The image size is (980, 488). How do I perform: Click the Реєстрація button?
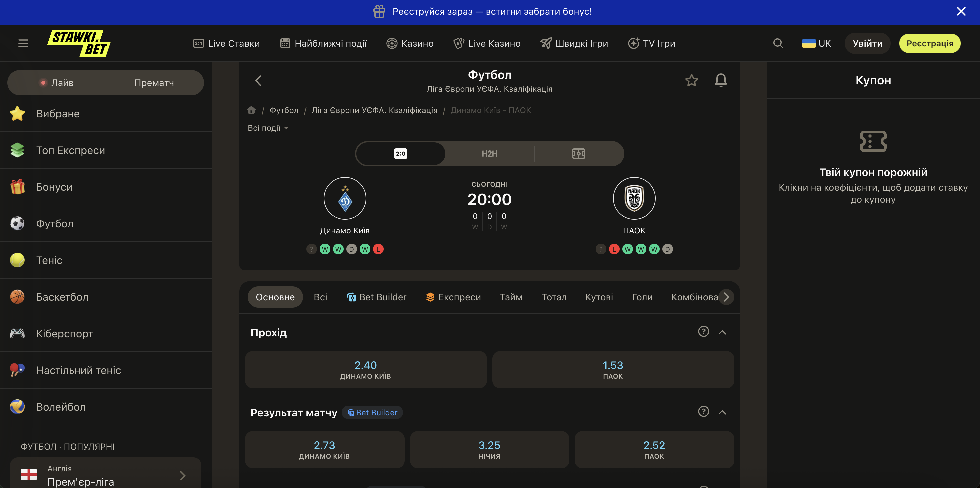[929, 43]
